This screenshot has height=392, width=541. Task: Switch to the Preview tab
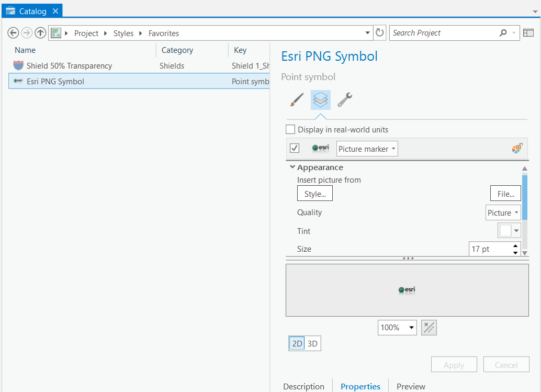click(x=411, y=386)
